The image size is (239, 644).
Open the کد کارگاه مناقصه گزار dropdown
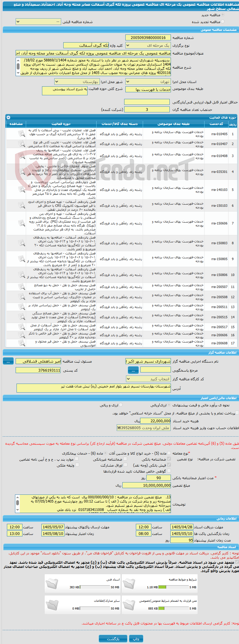coord(148,379)
